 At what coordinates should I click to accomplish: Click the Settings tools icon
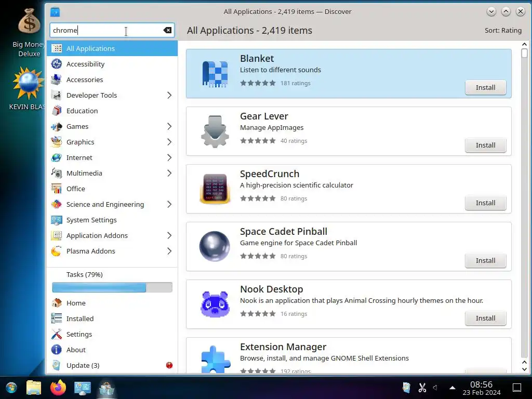pyautogui.click(x=56, y=334)
